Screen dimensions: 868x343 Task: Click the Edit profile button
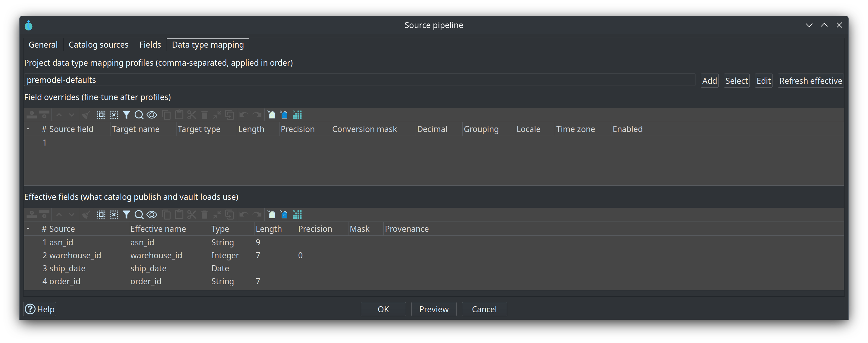[763, 80]
